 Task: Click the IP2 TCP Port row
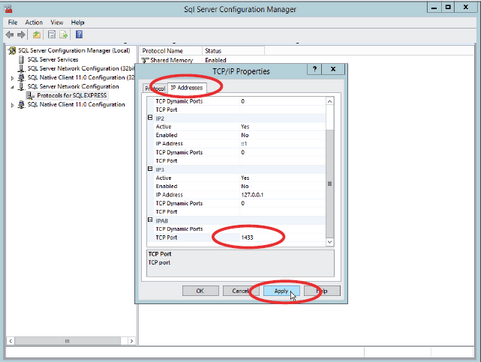(236, 161)
